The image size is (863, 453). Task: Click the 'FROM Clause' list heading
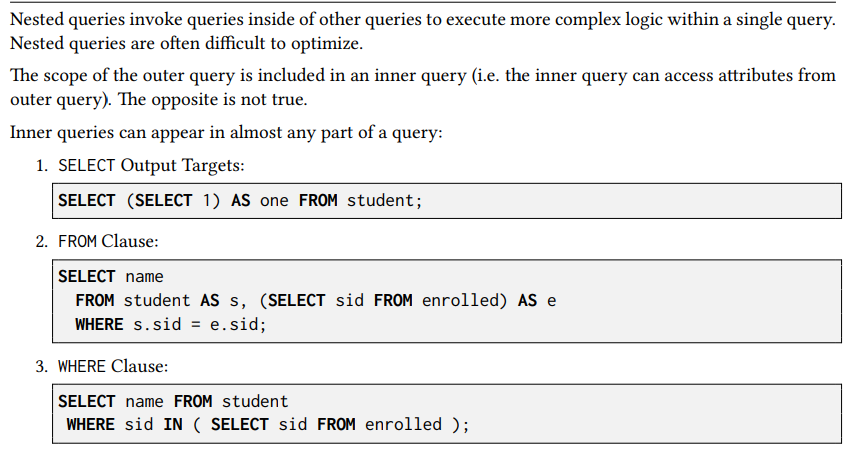pos(108,241)
